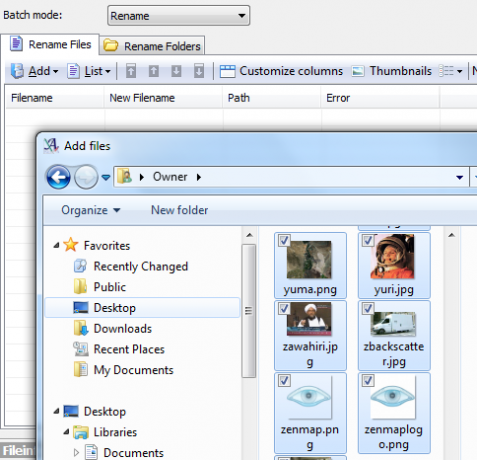This screenshot has height=460, width=477.
Task: Toggle Thumbnails view
Action: [x=391, y=71]
